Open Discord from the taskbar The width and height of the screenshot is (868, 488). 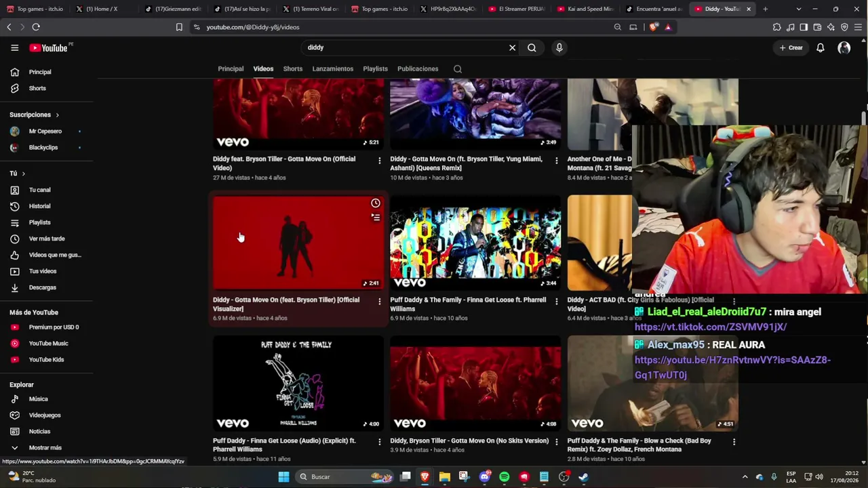pyautogui.click(x=484, y=476)
